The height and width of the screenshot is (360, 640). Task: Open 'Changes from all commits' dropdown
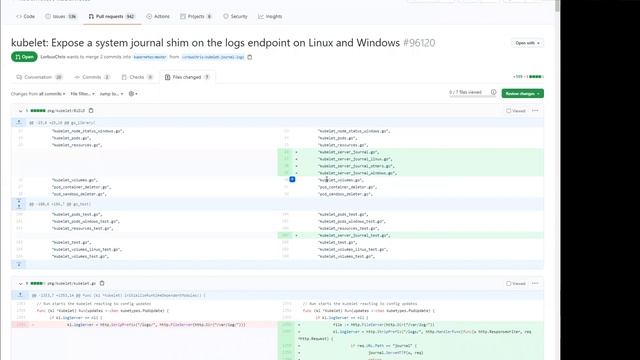point(38,94)
